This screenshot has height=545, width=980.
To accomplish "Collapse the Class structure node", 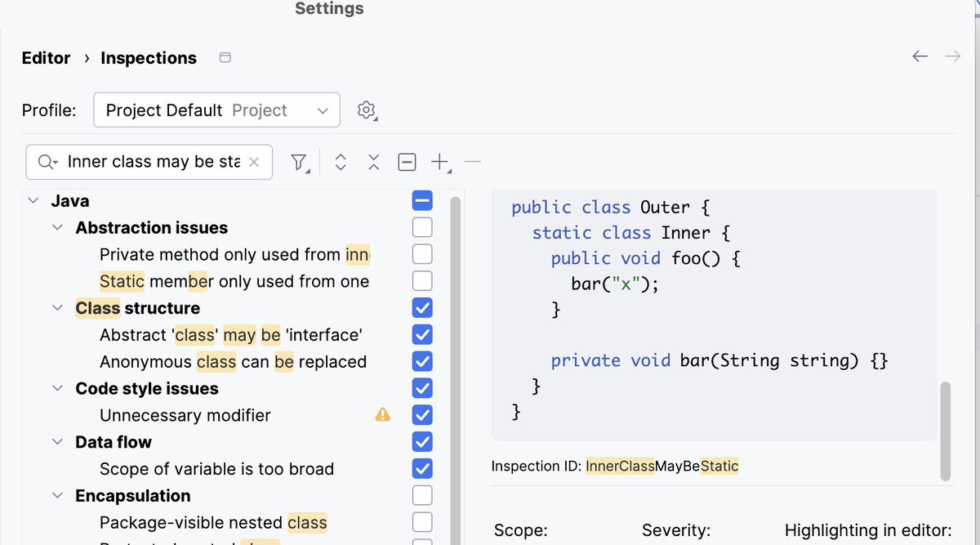I will pyautogui.click(x=58, y=308).
